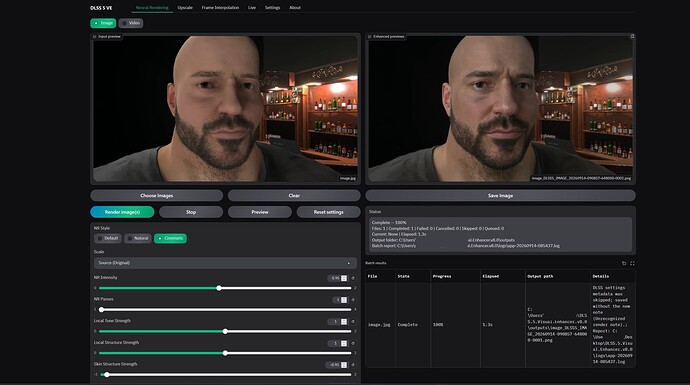Screen dimensions: 690x385
Task: Reset the NR Passes value icon
Action: [x=353, y=300]
